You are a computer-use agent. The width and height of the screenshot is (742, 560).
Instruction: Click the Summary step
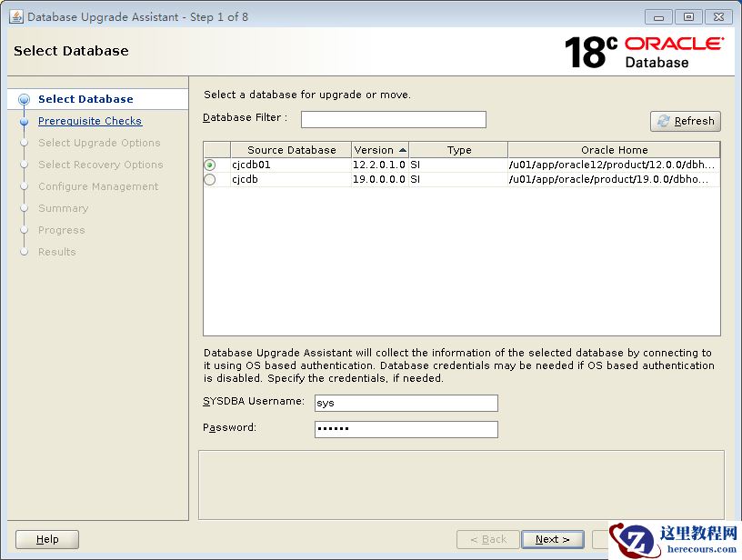64,208
